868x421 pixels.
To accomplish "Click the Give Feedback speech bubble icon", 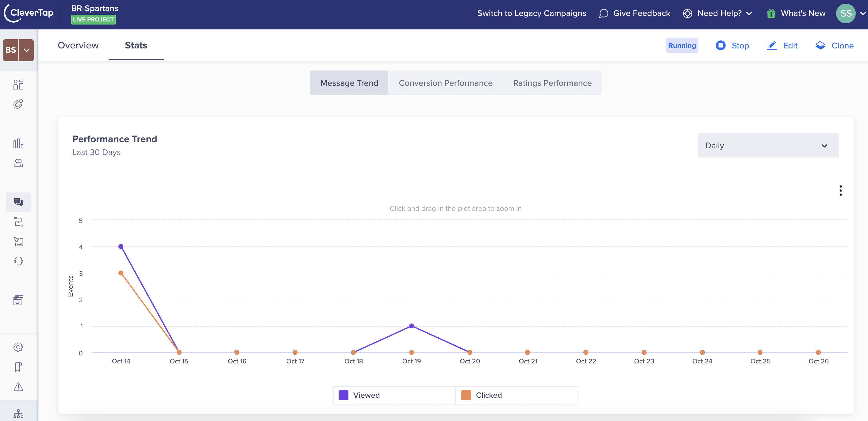I will pyautogui.click(x=603, y=13).
